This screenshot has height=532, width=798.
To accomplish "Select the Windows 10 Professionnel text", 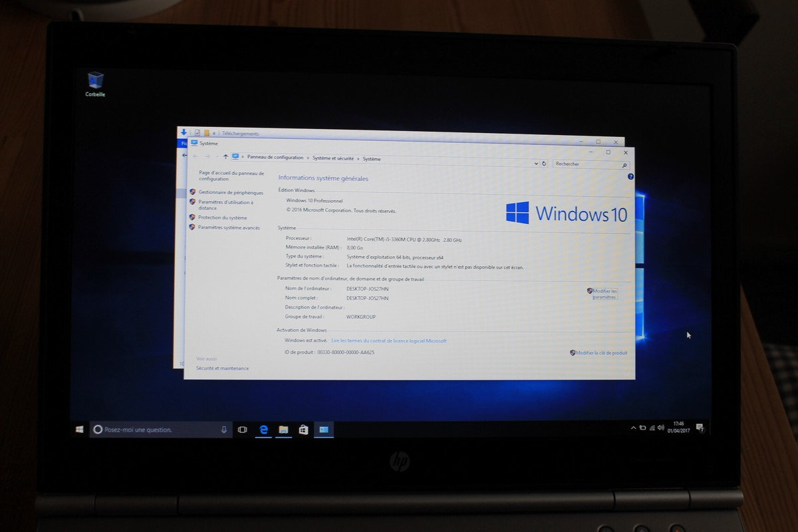I will pyautogui.click(x=315, y=200).
